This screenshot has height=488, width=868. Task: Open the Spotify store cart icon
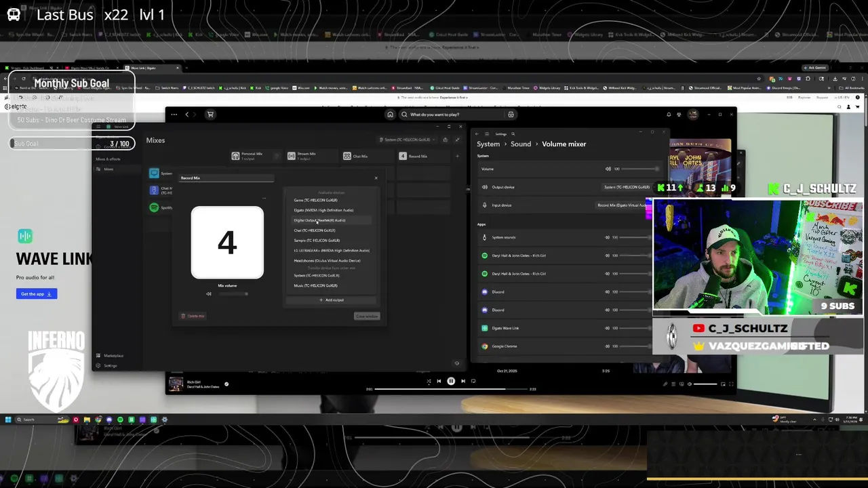[x=210, y=115]
